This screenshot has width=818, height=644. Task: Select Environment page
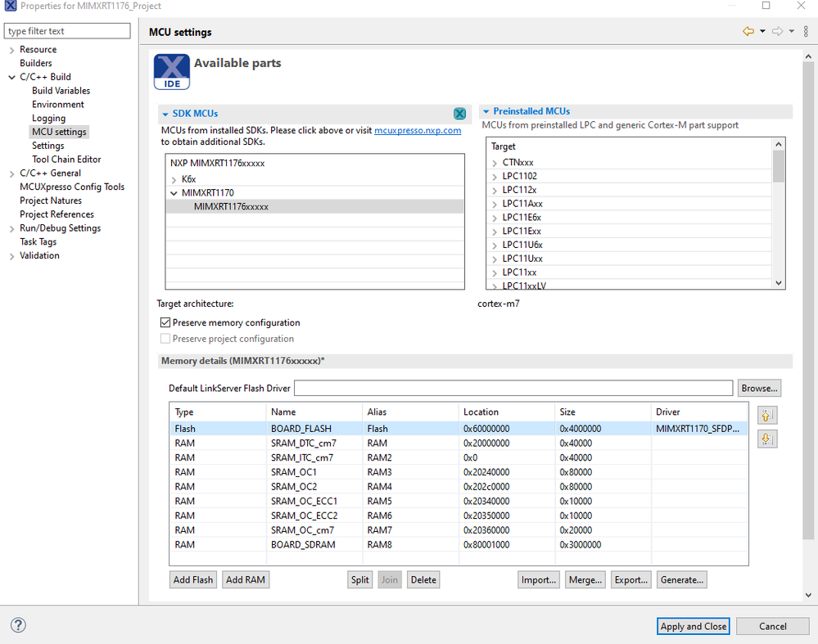[58, 104]
